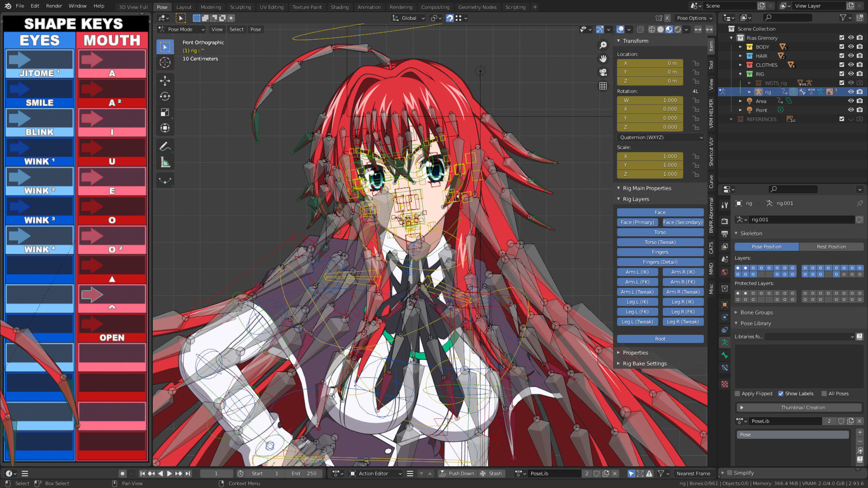Expand the BODY collection in outliner
This screenshot has width=868, height=488.
(x=741, y=47)
